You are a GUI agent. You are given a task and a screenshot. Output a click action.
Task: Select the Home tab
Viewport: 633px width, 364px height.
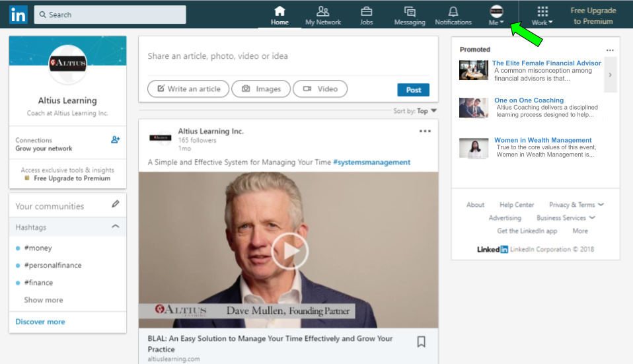point(279,15)
